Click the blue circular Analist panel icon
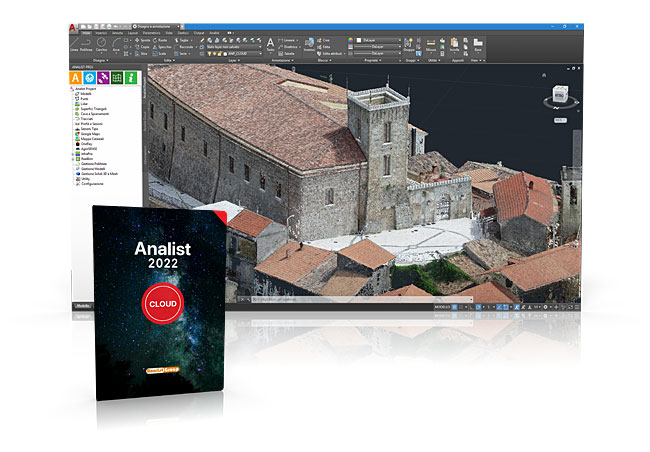Viewport: 650px width, 452px height. (90, 78)
